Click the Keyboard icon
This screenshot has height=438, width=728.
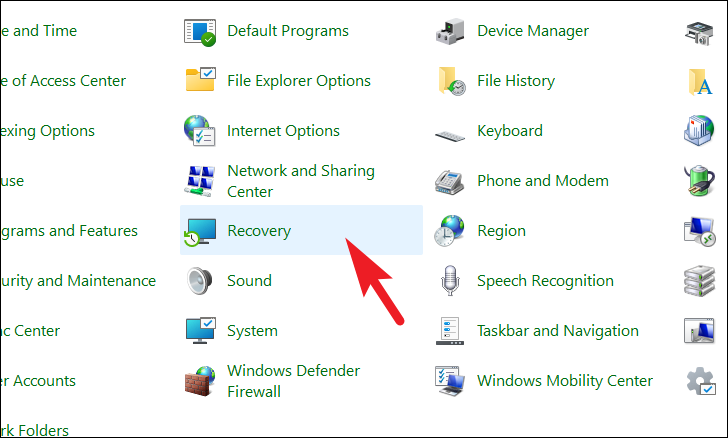click(x=451, y=131)
